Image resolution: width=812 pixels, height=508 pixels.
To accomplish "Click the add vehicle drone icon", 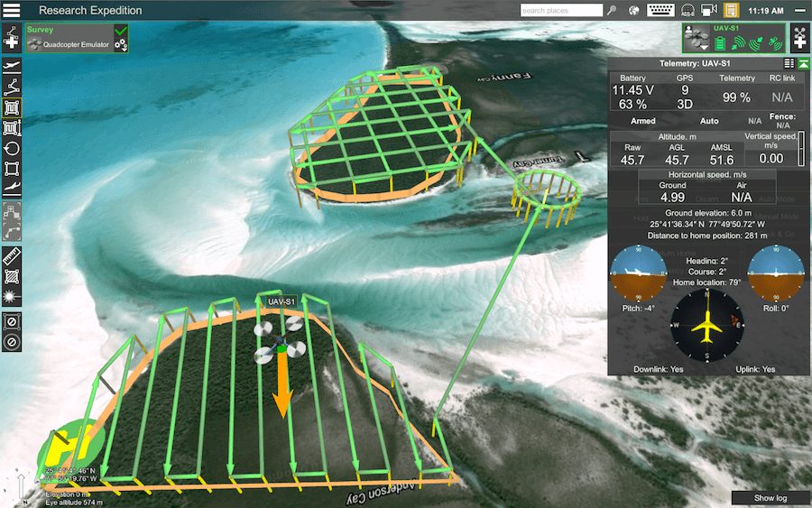I will point(799,39).
